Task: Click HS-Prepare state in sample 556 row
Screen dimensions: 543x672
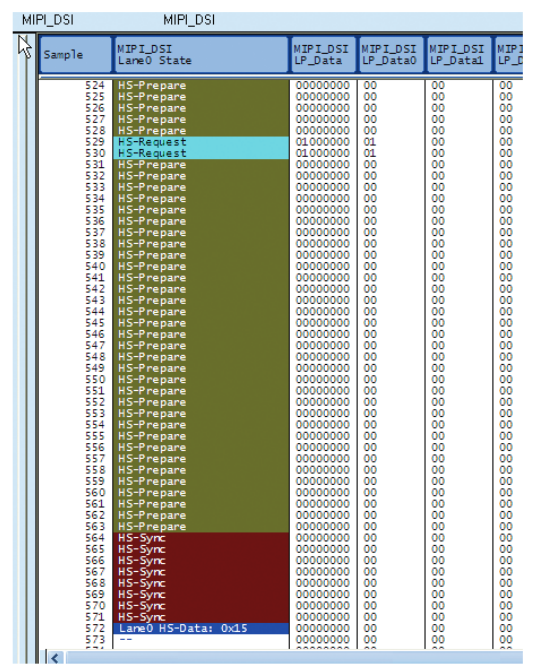Action: point(201,448)
